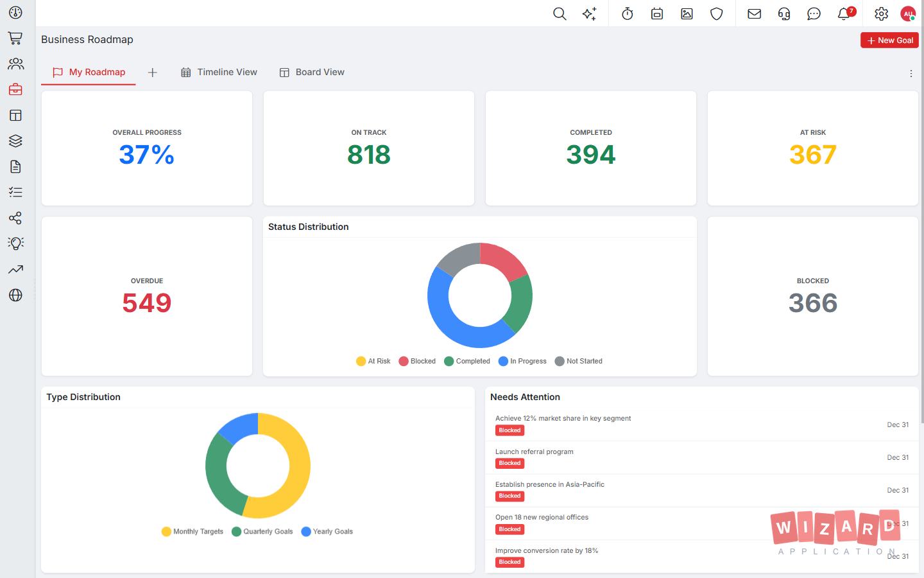Open the share nodes sidebar icon

15,218
